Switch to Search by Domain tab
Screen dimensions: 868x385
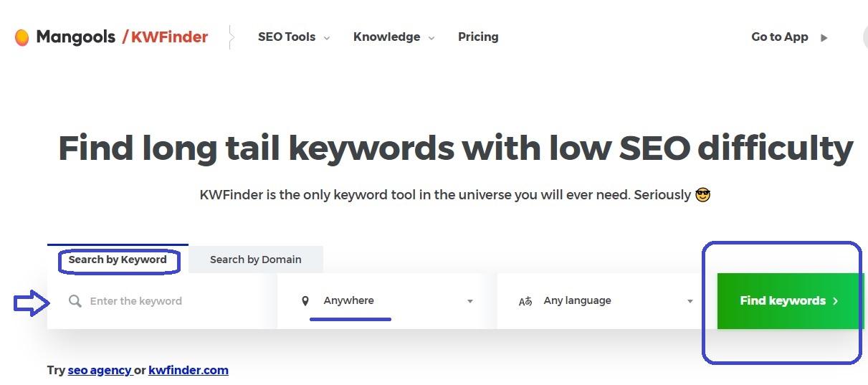point(255,260)
